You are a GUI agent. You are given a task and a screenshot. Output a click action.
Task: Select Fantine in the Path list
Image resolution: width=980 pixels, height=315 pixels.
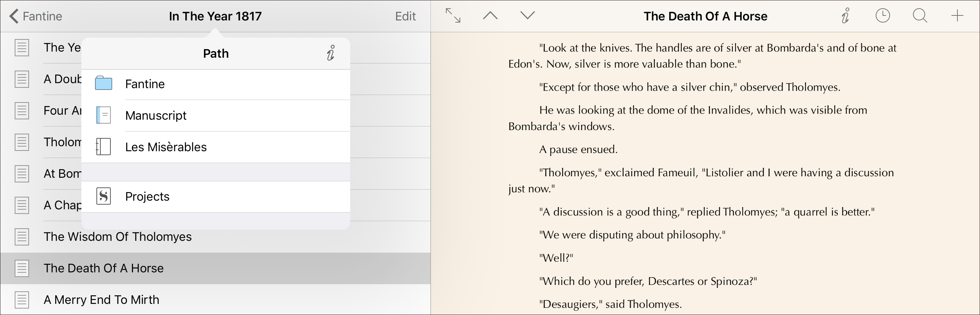(216, 84)
